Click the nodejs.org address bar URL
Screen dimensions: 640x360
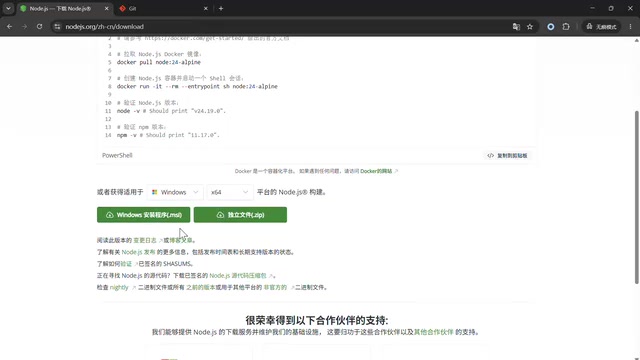tap(104, 27)
